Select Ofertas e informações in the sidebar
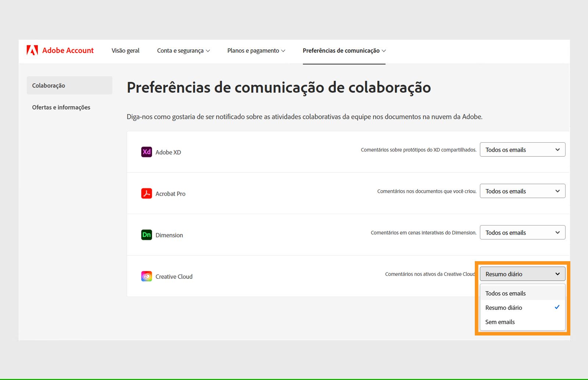This screenshot has height=380, width=588. 61,107
